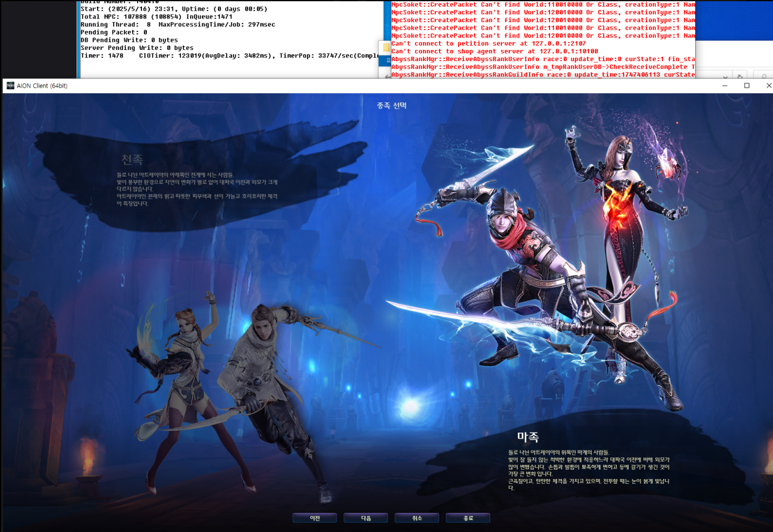Click the 종족 선택 screen title

(x=392, y=106)
